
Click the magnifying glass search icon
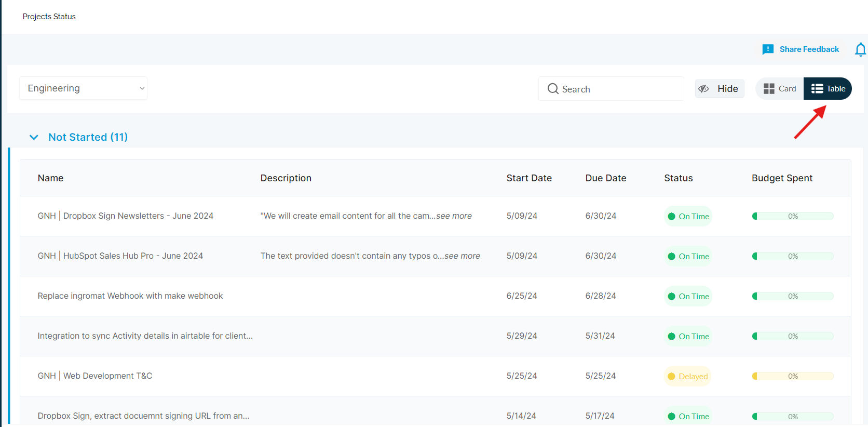(553, 89)
